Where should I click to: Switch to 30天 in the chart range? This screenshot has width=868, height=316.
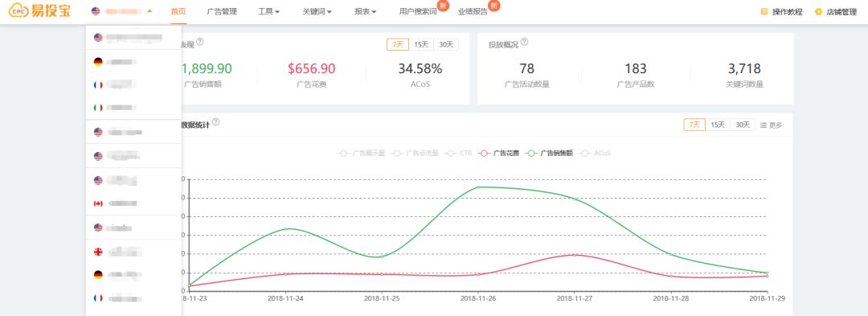click(x=743, y=125)
